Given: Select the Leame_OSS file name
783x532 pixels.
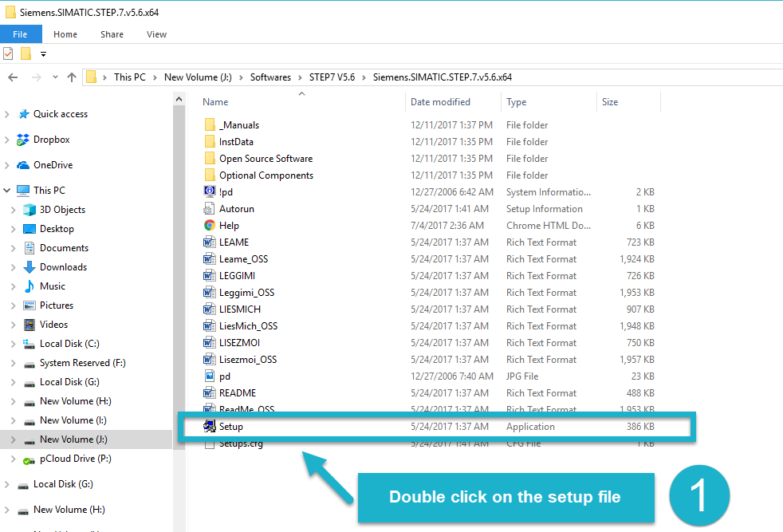Looking at the screenshot, I should point(244,259).
